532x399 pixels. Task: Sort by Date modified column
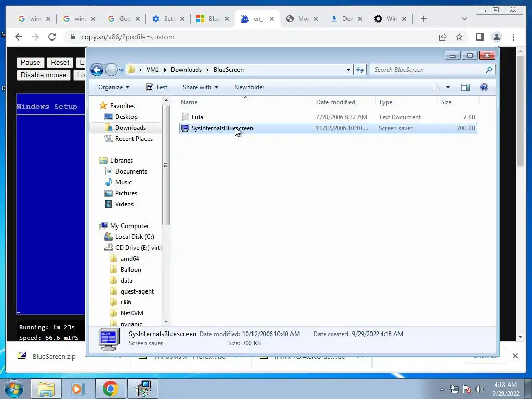[x=344, y=102]
